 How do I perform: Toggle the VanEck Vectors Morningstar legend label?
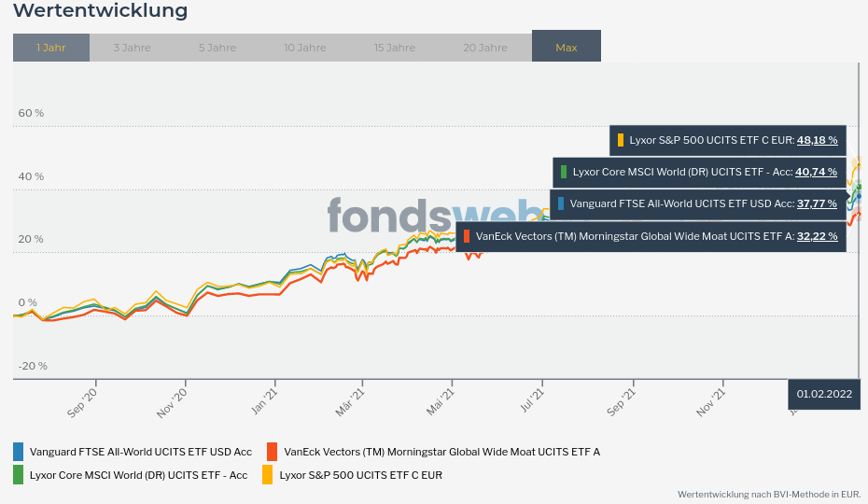point(441,452)
